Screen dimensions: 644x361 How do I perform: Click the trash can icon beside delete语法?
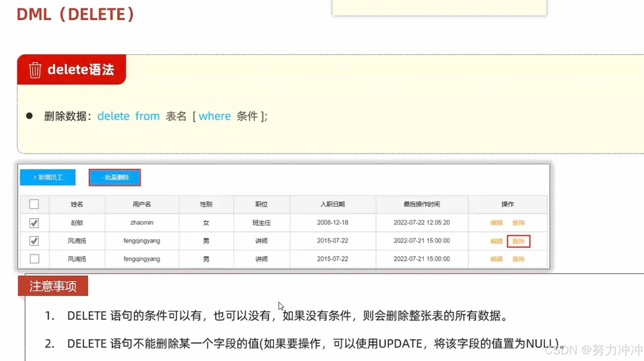pyautogui.click(x=35, y=70)
